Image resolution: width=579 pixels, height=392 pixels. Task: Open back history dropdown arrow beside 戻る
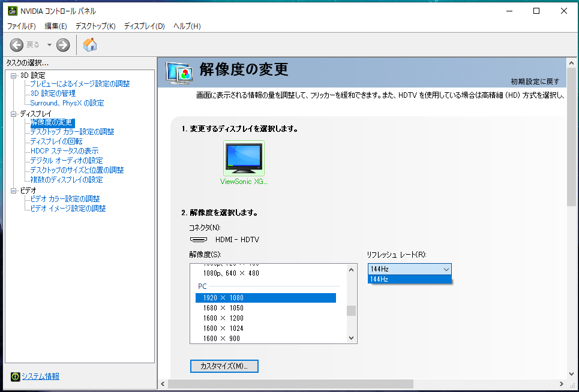point(49,45)
